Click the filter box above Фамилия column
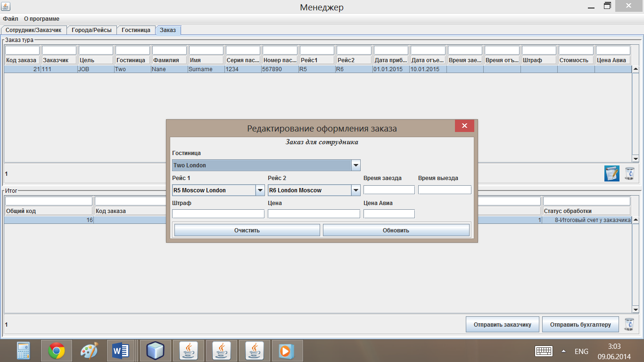Viewport: 644px width, 362px height. 170,50
